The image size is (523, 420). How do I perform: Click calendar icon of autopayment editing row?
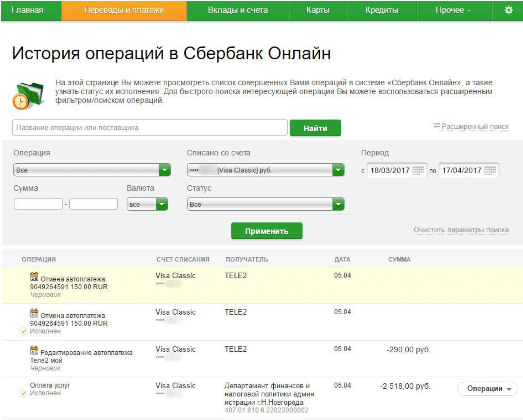pyautogui.click(x=34, y=350)
